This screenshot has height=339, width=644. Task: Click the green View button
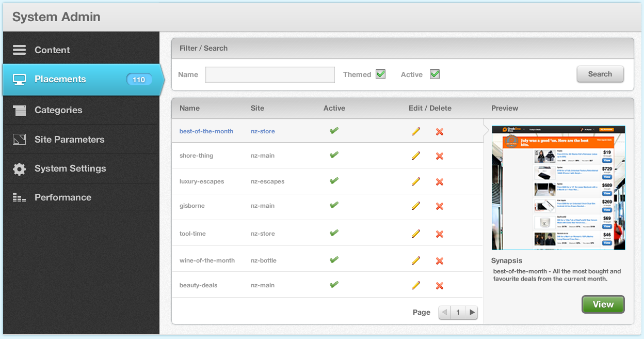point(603,304)
